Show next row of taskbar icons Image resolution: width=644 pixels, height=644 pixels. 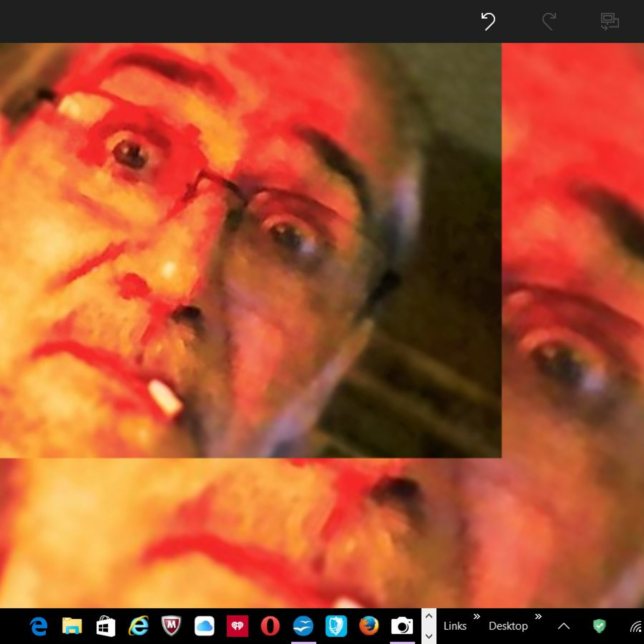pos(429,636)
